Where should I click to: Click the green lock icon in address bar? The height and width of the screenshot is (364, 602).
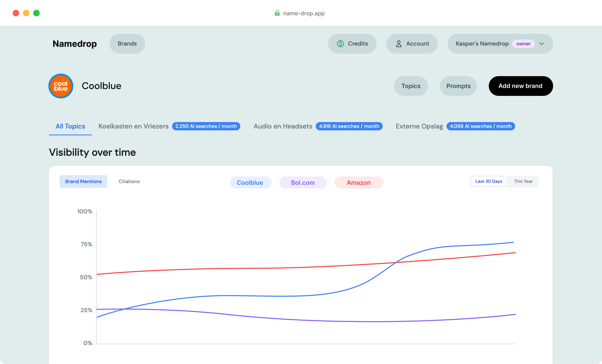[277, 13]
